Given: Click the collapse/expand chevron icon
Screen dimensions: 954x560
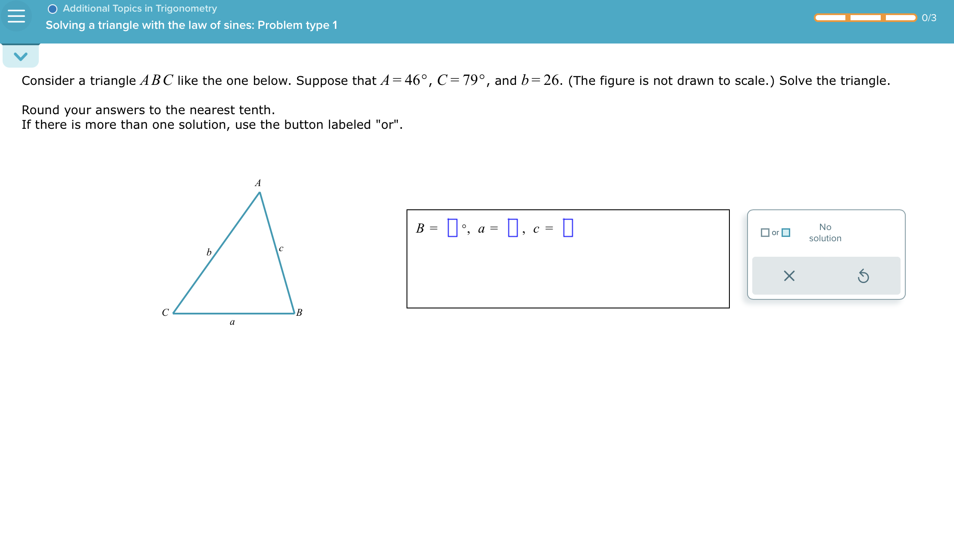Looking at the screenshot, I should (20, 55).
